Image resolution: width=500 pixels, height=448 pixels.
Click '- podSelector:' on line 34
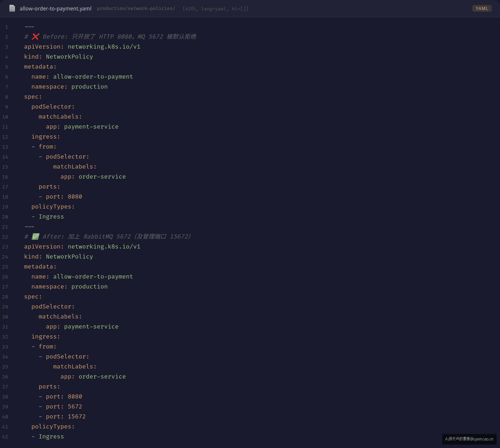[x=64, y=356]
